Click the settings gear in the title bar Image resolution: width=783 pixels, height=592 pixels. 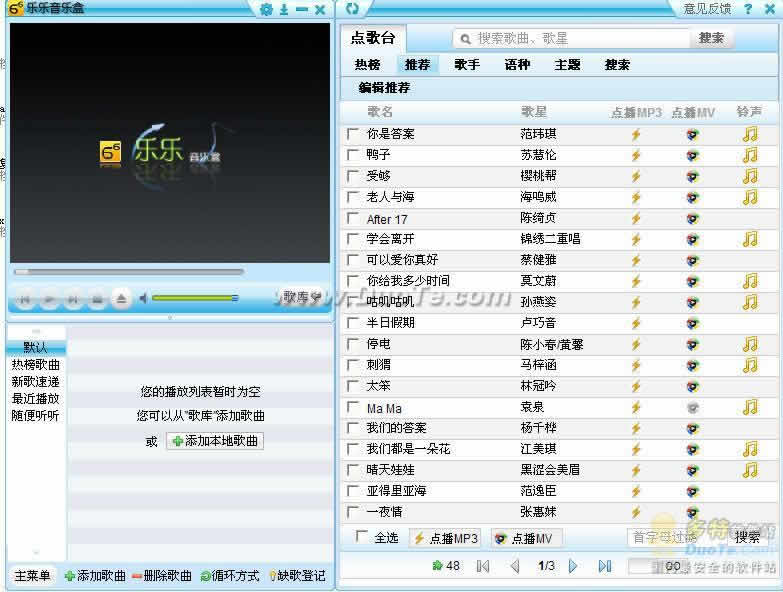[x=266, y=9]
